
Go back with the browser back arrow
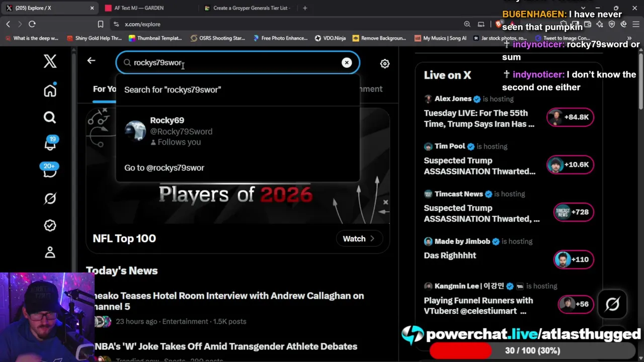[x=8, y=24]
